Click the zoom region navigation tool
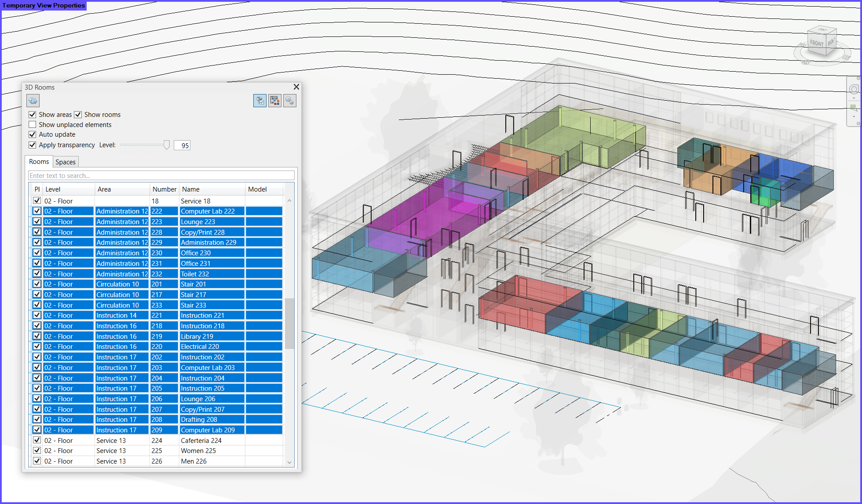The image size is (862, 504). coord(854,108)
